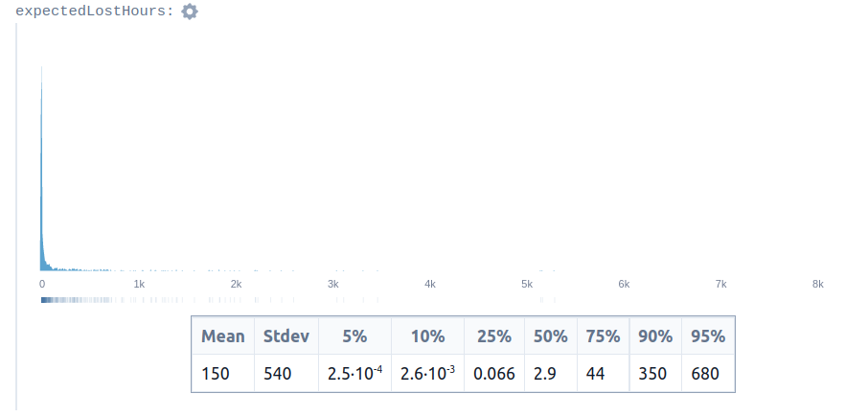Click the 2.6·10⁻³ value under 10%

click(x=427, y=373)
